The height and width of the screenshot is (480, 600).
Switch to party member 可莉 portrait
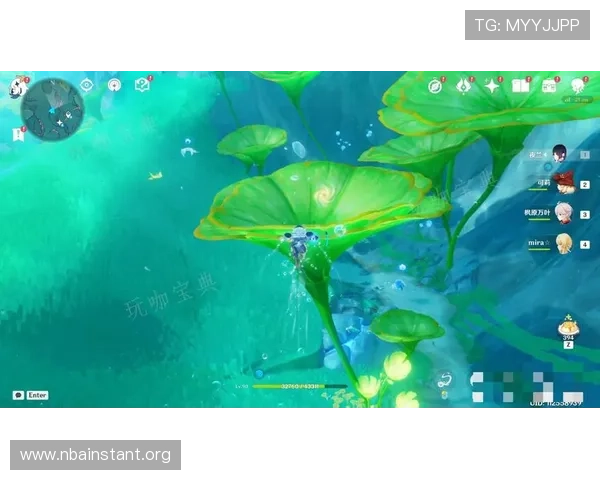(564, 183)
